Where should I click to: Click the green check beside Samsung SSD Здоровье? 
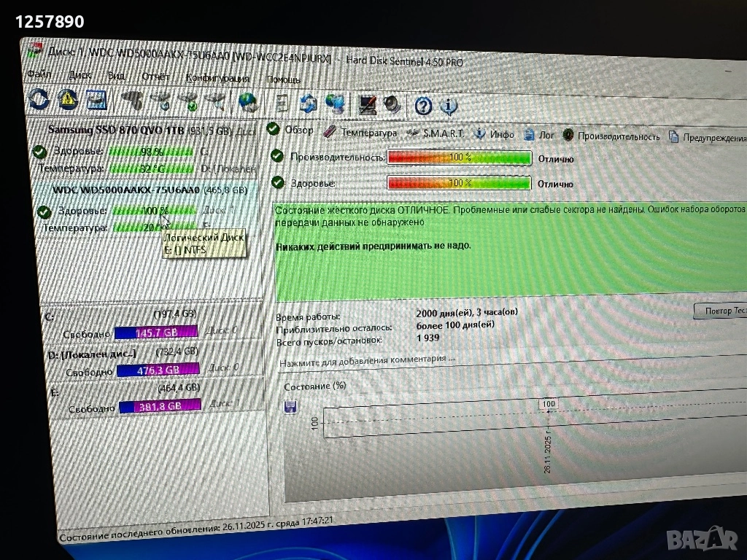[39, 152]
